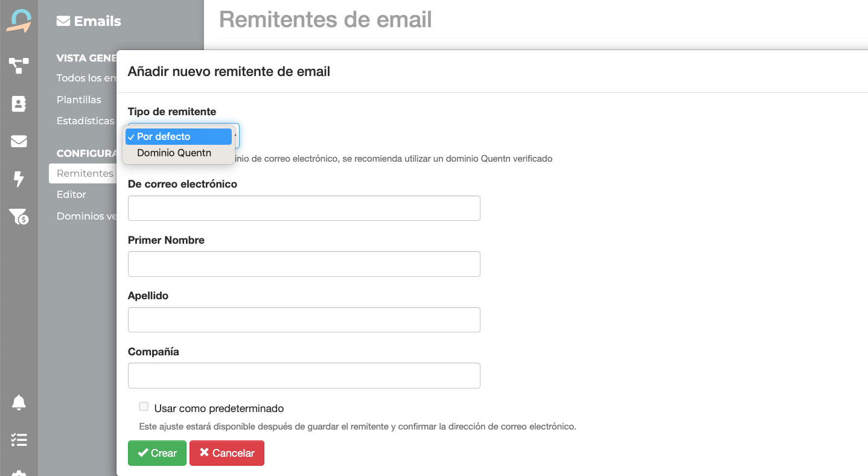The image size is (868, 476).
Task: Open the notifications bell icon
Action: point(19,402)
